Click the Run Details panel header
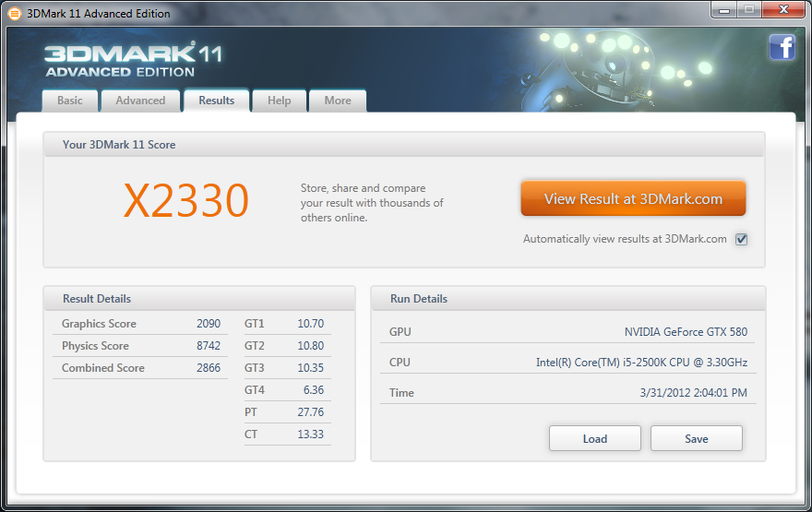The image size is (812, 512). click(x=568, y=299)
